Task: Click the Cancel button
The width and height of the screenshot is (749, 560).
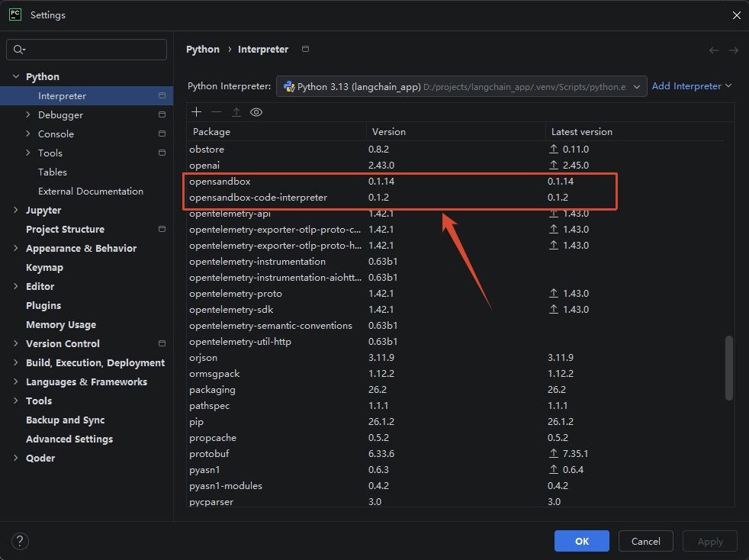Action: pos(646,541)
